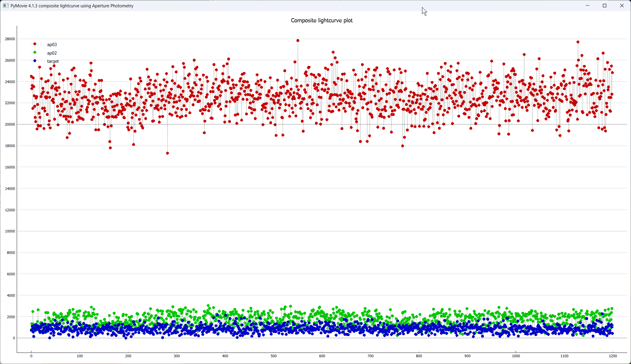Click the 300 x-axis tick label
The image size is (631, 364).
coord(177,356)
